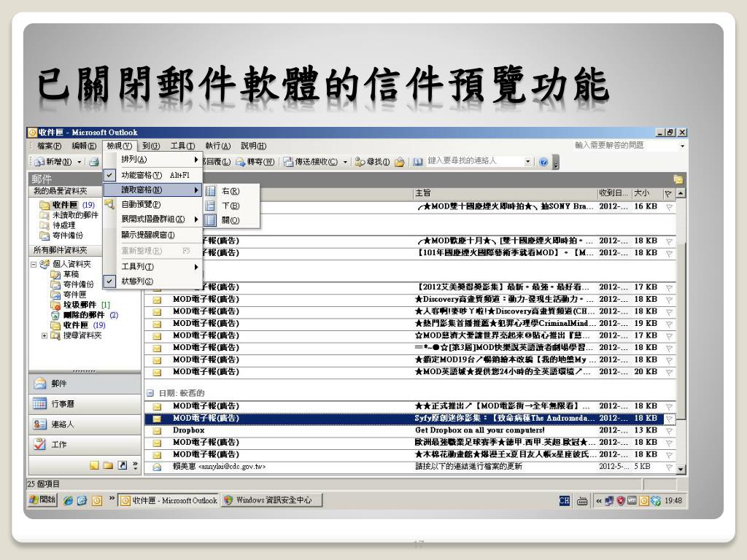
Task: Click 轉寄(W) forward button
Action: coord(255,162)
